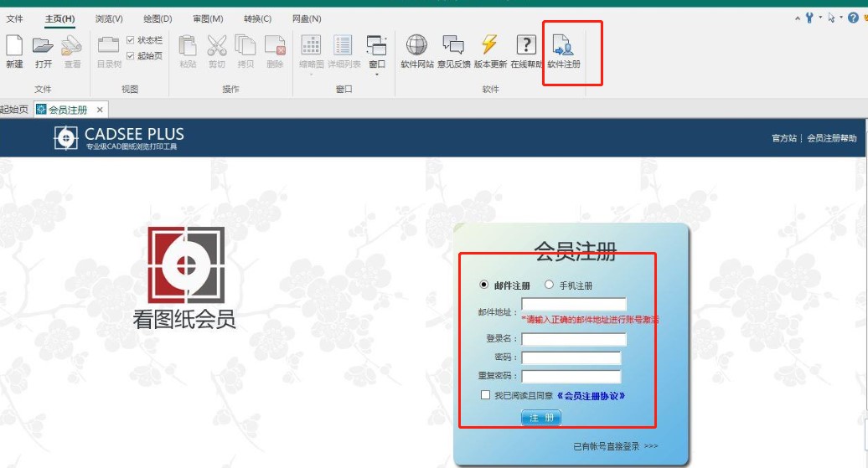The width and height of the screenshot is (868, 468).
Task: Uncheck the 状态栏 status bar checkbox
Action: (130, 40)
